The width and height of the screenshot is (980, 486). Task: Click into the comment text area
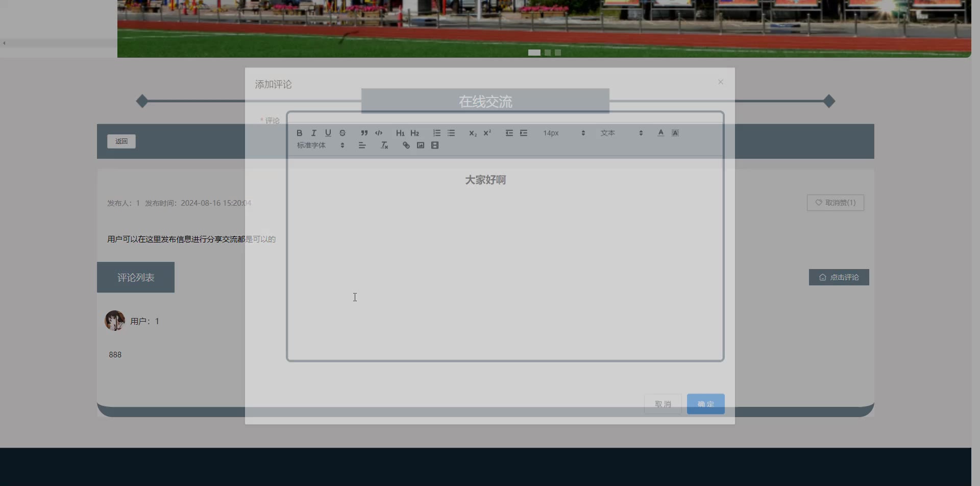(x=505, y=258)
